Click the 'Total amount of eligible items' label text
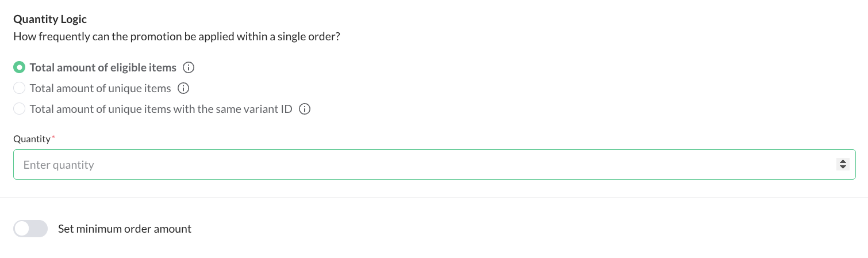The height and width of the screenshot is (258, 868). coord(103,68)
